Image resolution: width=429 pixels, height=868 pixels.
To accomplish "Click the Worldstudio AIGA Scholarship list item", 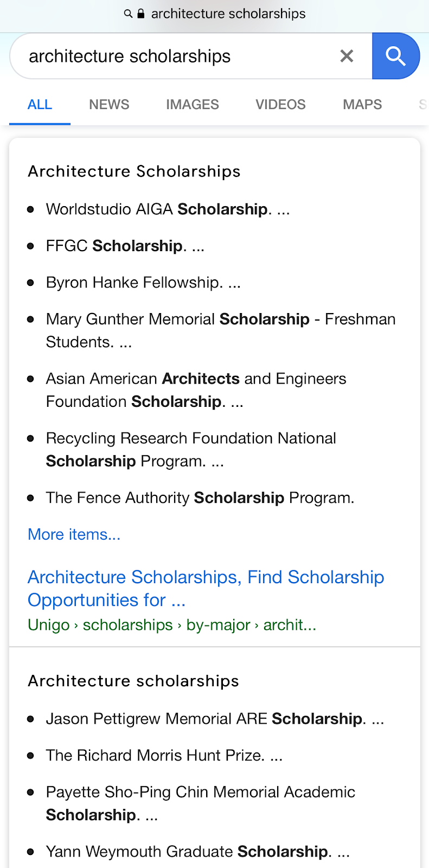I will pos(168,209).
